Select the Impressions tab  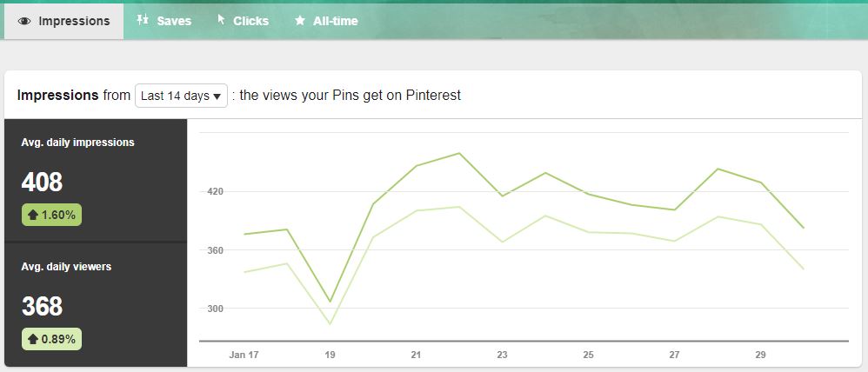tap(63, 21)
